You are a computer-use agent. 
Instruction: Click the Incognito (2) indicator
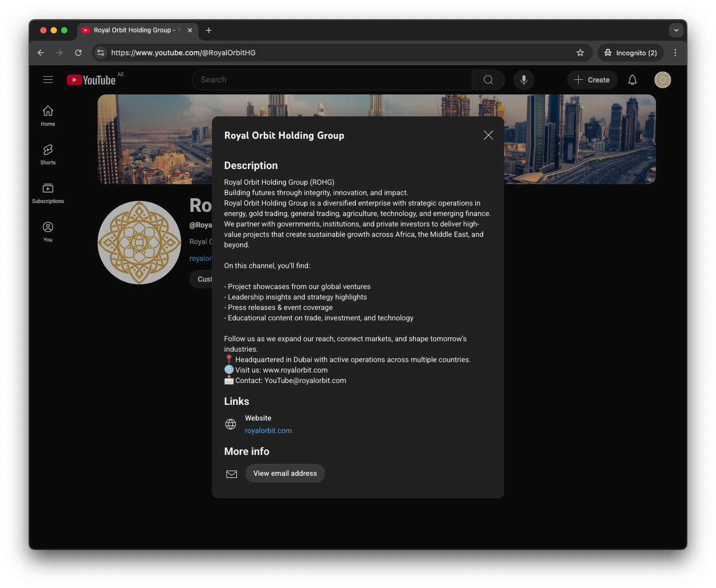(630, 53)
